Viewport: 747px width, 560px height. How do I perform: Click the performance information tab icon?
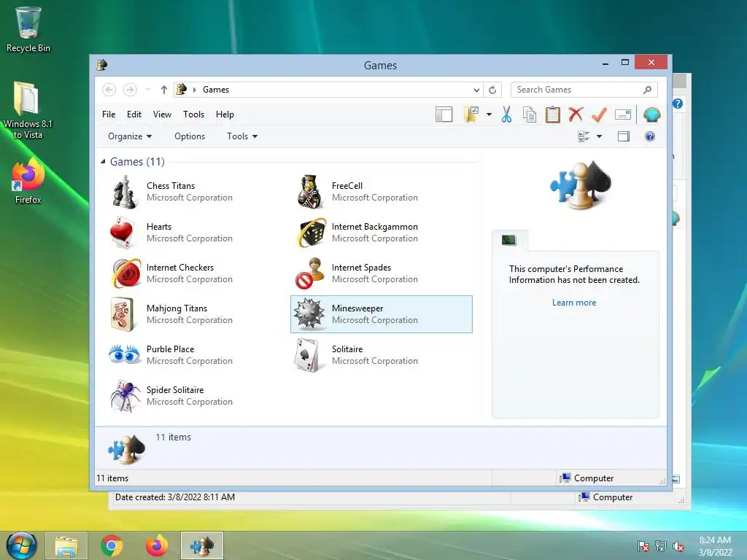pos(508,240)
